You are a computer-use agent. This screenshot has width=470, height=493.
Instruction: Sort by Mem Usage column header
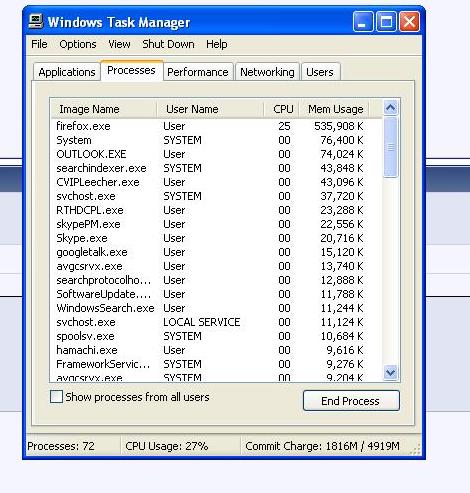(334, 109)
